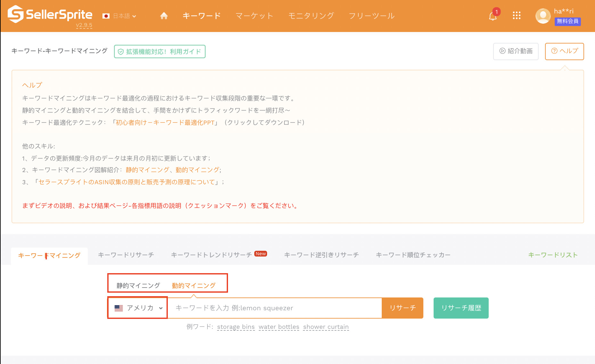Switch to キーワードリサーチ tab
The image size is (595, 364).
click(x=126, y=255)
